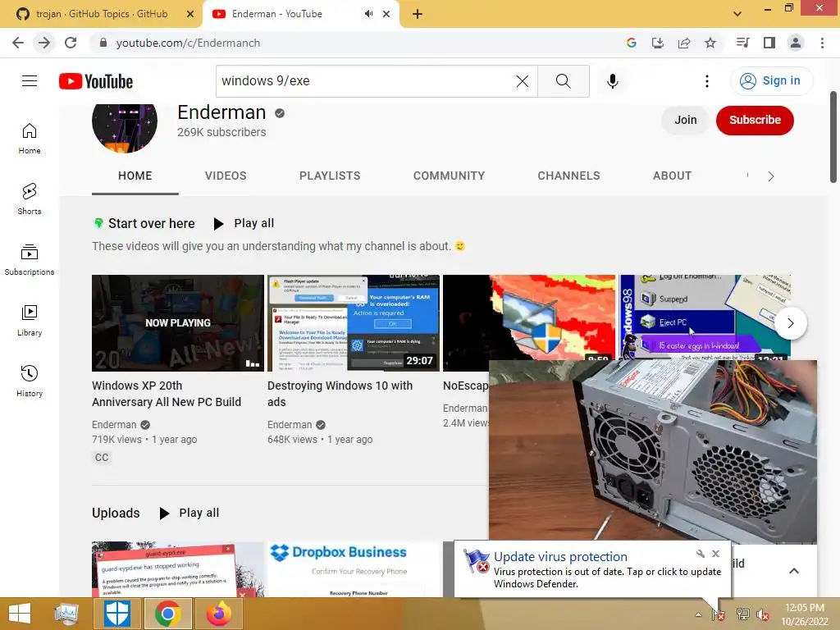Open Firefox from the taskbar

(219, 614)
